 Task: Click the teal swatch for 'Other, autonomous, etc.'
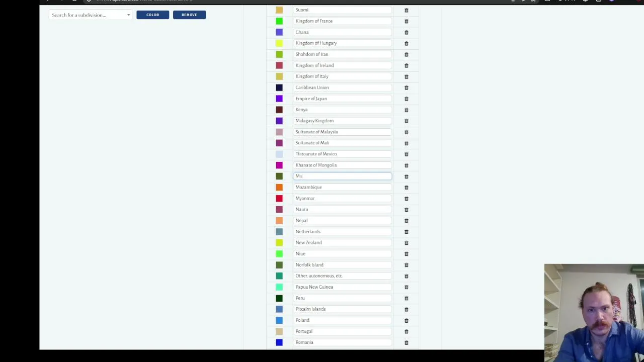coord(279,276)
